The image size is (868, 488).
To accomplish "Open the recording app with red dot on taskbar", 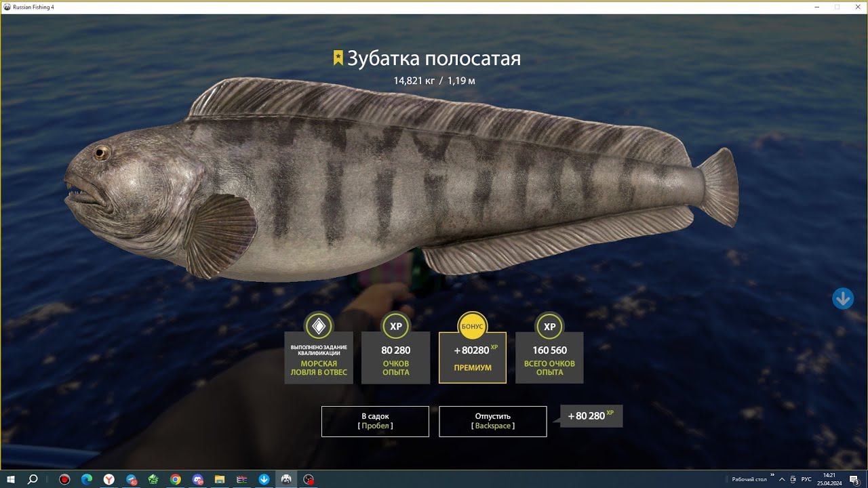I will pos(309,479).
